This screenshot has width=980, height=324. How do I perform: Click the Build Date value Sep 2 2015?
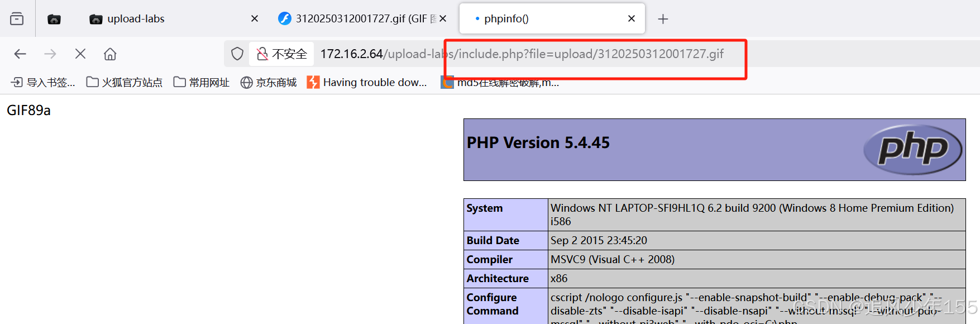[x=599, y=241]
